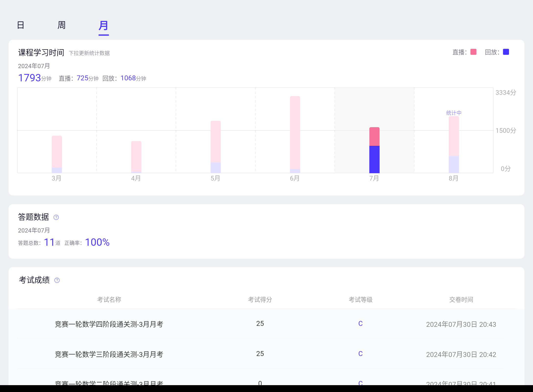Click score 25 in 三阶段 exam row

click(x=260, y=354)
